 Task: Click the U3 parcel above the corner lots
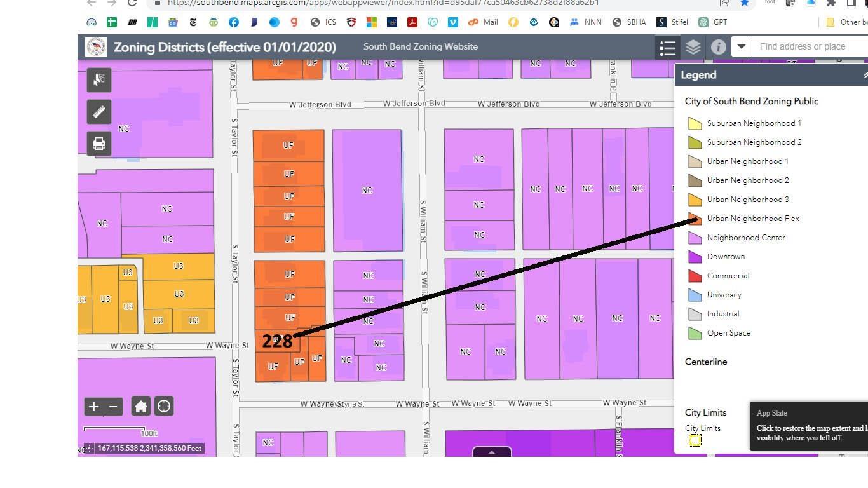(x=179, y=294)
